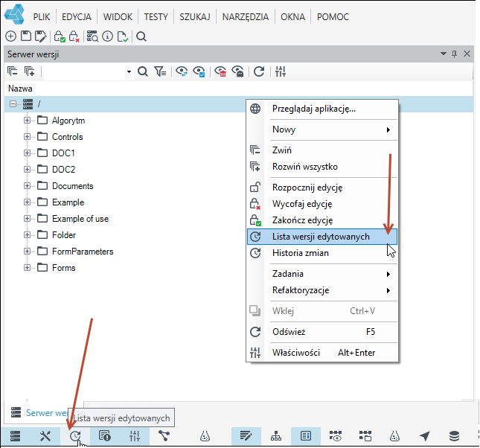Screen dimensions: 480x448
Task: Click green-check lock icon in main toolbar
Action: (60, 36)
